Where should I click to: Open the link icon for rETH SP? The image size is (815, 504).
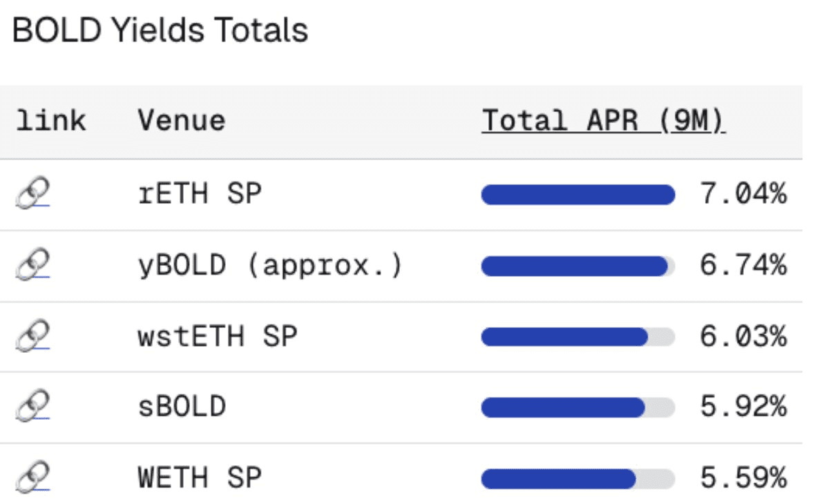pyautogui.click(x=32, y=195)
